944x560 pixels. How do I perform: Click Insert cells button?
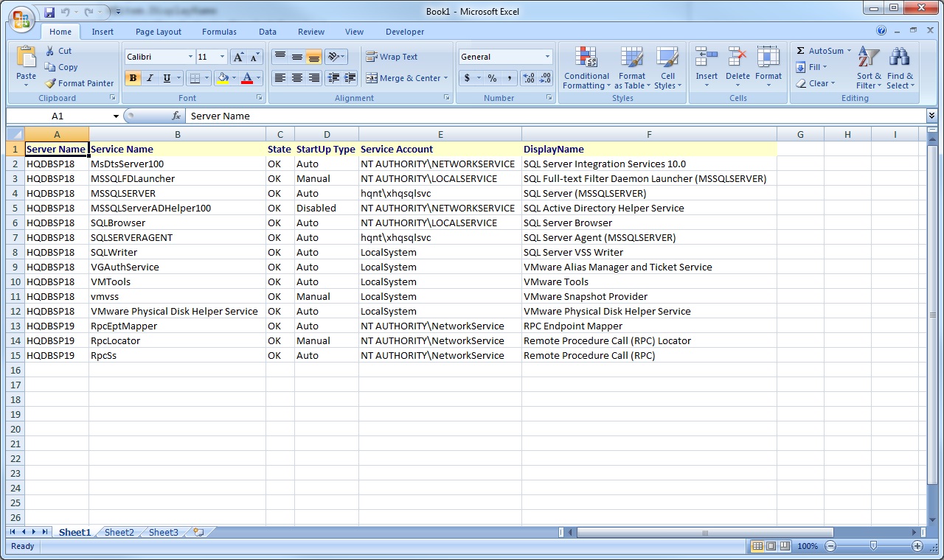pyautogui.click(x=707, y=69)
